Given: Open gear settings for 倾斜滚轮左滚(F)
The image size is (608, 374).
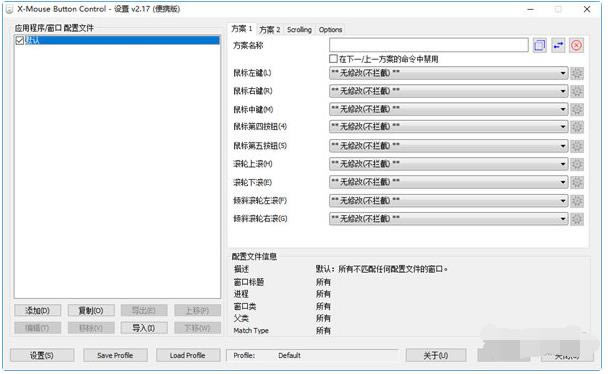Looking at the screenshot, I should pyautogui.click(x=577, y=201).
